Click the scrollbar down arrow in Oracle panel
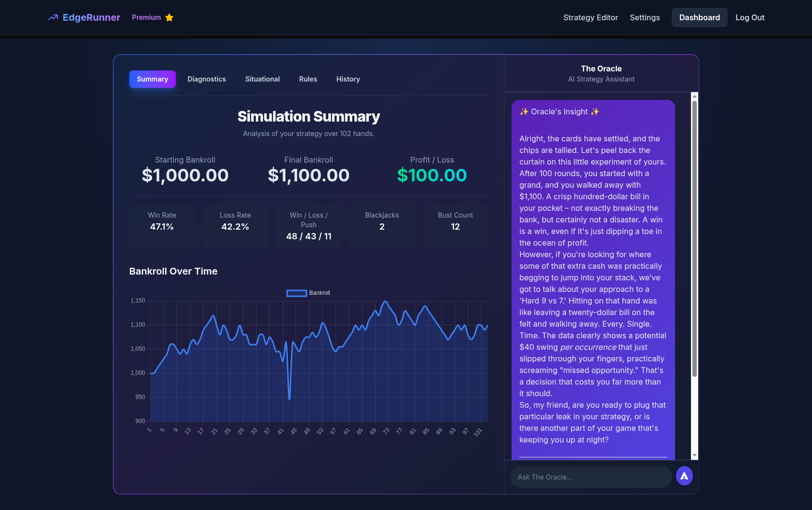This screenshot has width=812, height=510. pyautogui.click(x=694, y=455)
